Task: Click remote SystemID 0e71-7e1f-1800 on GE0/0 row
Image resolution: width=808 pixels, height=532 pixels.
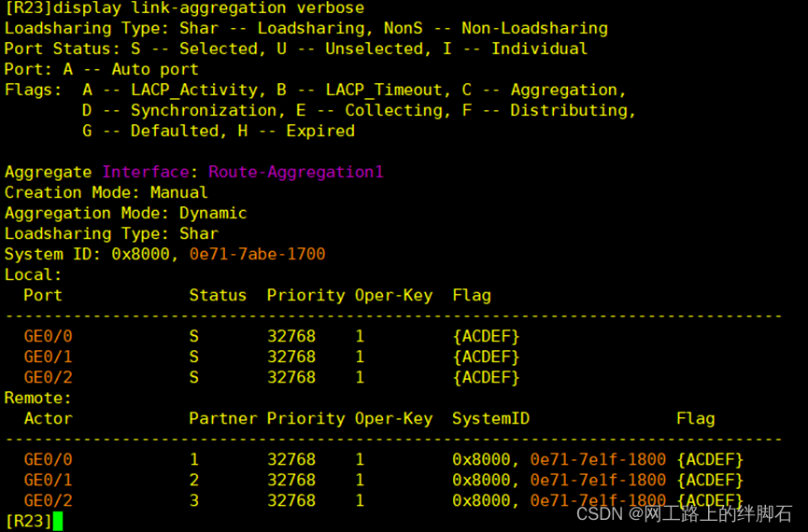Action: pos(598,459)
